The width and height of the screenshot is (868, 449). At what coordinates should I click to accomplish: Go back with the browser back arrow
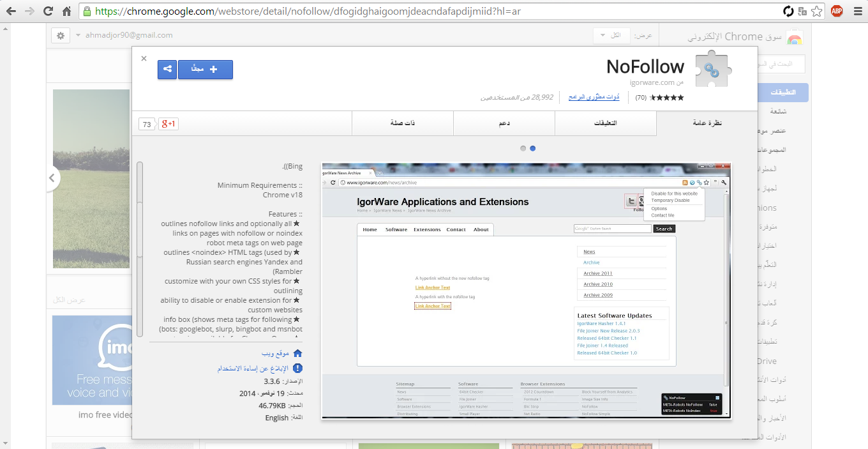(x=11, y=11)
